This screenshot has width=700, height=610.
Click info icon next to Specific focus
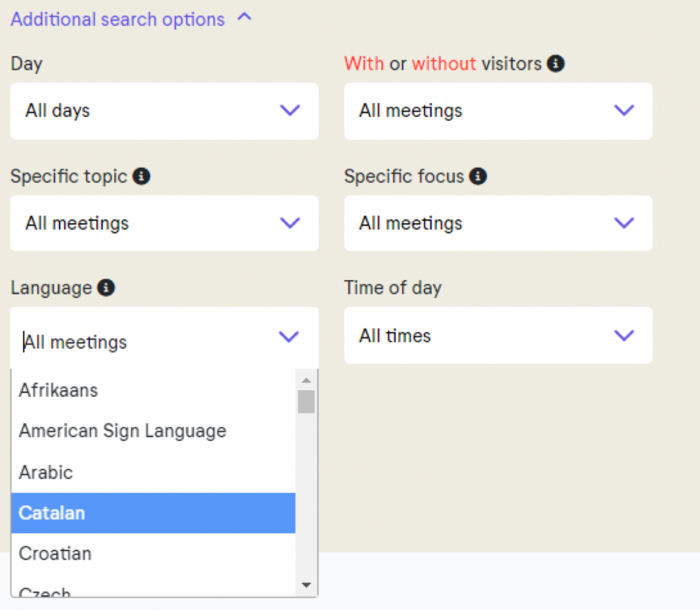478,176
